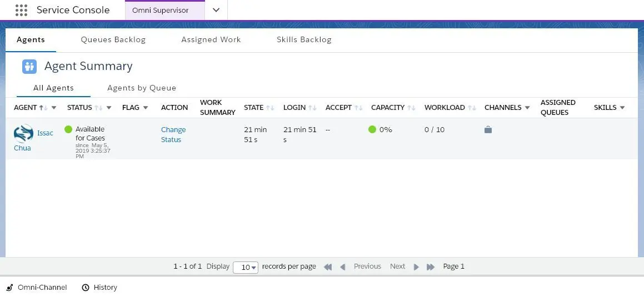Sort by the WORKLOAD column arrows
This screenshot has height=297, width=644.
coord(472,108)
